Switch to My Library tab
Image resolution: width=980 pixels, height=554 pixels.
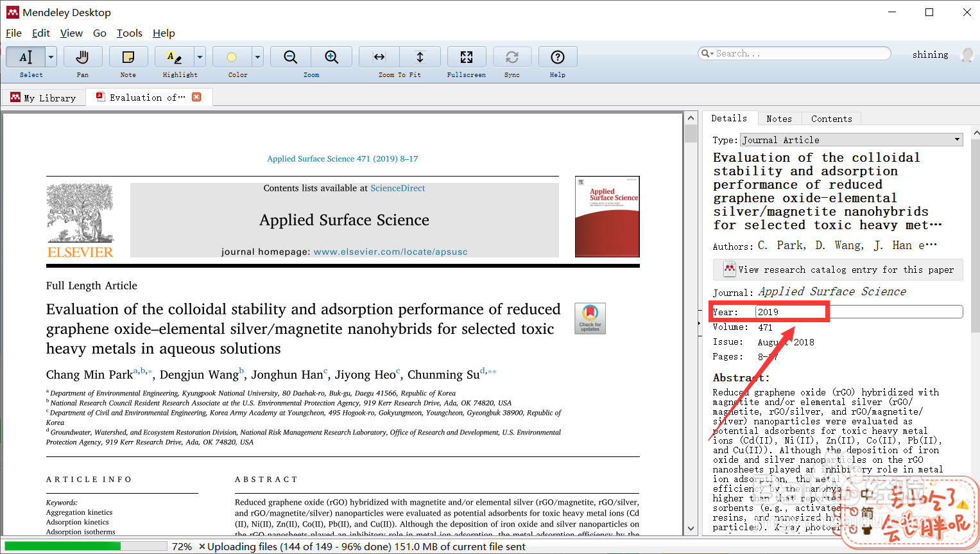[x=43, y=98]
